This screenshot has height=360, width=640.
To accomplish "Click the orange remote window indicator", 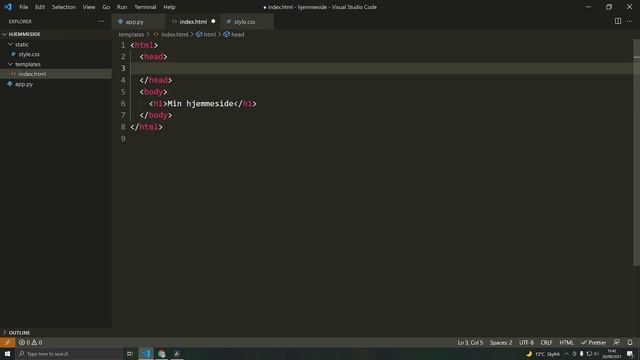I will coord(7,342).
